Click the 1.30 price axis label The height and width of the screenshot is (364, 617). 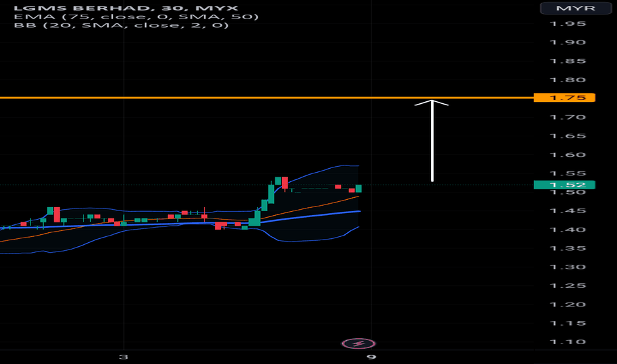tap(567, 267)
